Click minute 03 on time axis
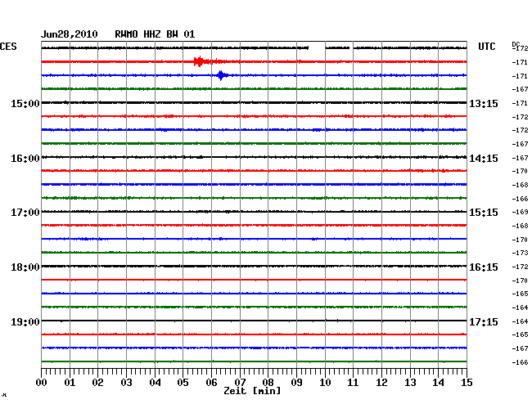This screenshot has width=532, height=404. click(126, 383)
